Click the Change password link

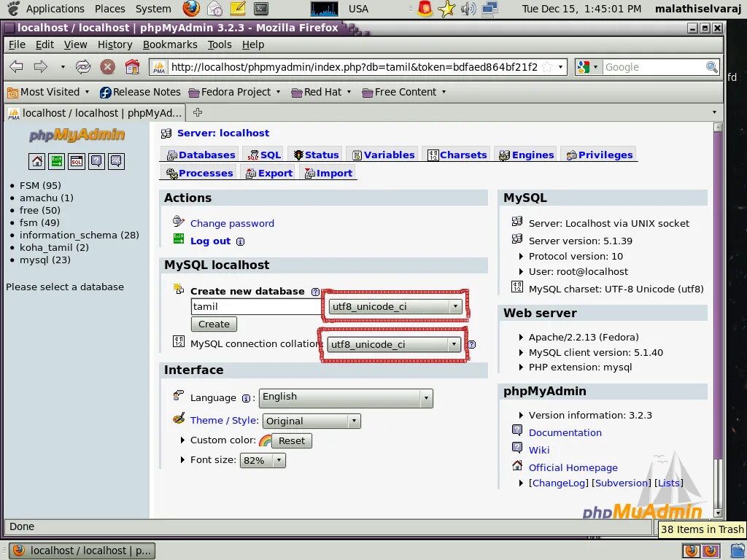pos(232,223)
